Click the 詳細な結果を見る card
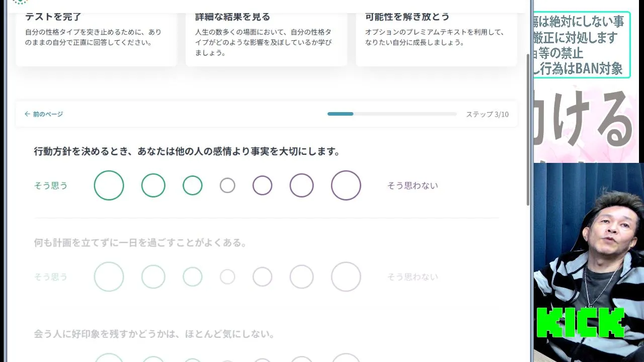 [266, 35]
